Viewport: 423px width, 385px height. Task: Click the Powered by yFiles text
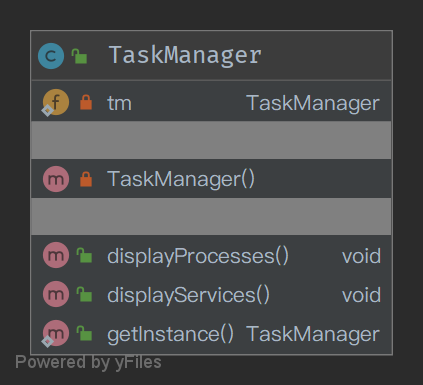coord(88,363)
